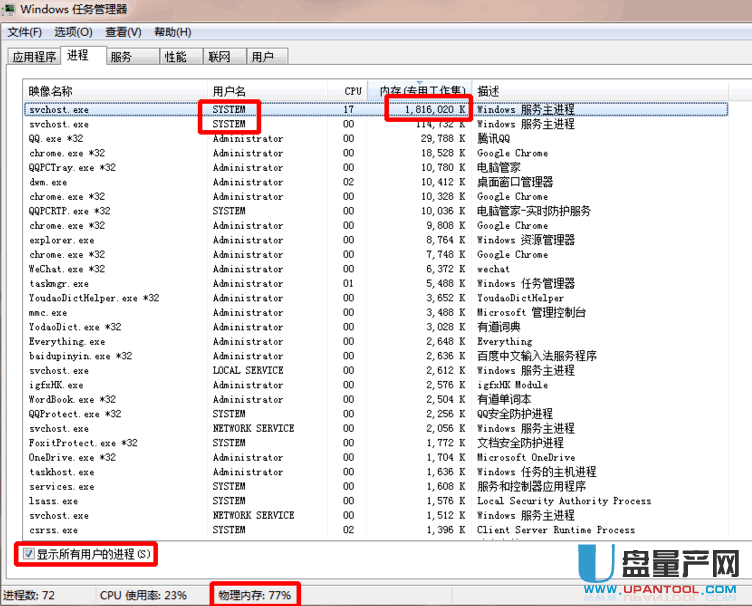Select the WordBook.exe *32 process
This screenshot has width=752, height=606.
[376, 399]
